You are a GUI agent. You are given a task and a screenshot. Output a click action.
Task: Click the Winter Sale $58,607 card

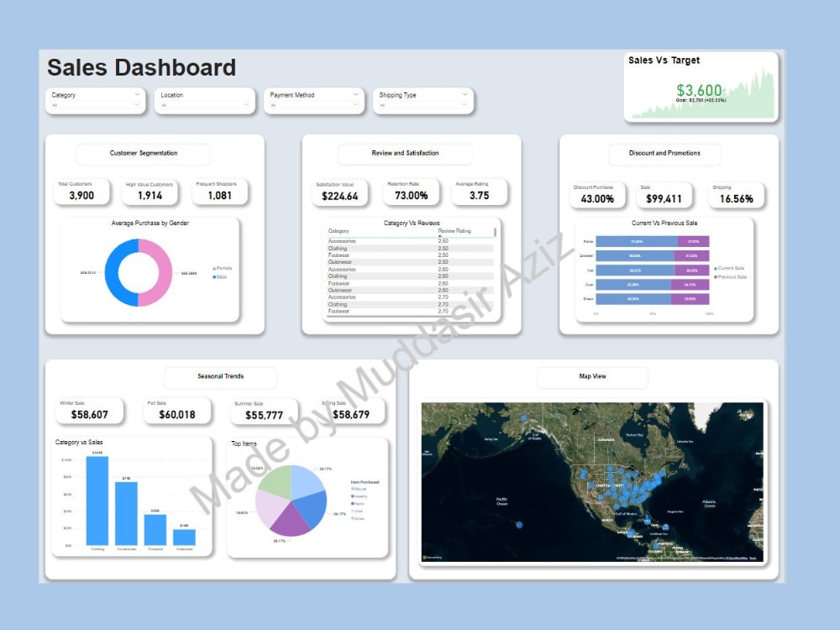tap(90, 411)
